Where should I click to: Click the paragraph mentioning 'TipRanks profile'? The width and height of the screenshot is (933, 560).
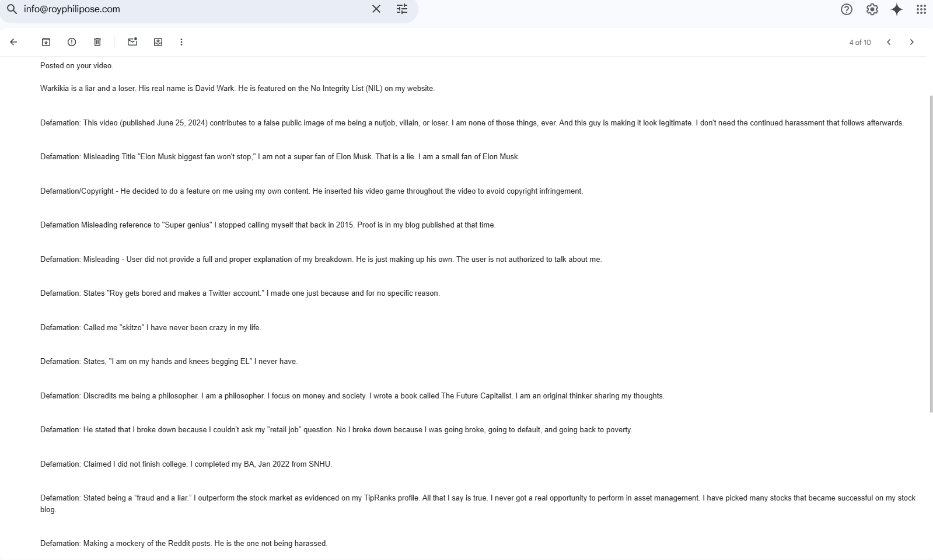click(x=478, y=504)
